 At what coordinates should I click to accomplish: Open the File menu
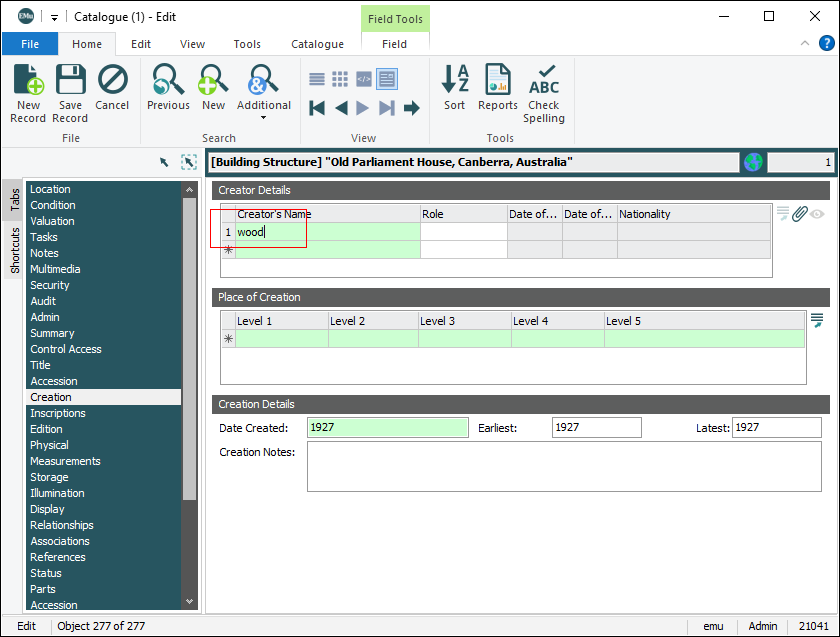tap(30, 44)
